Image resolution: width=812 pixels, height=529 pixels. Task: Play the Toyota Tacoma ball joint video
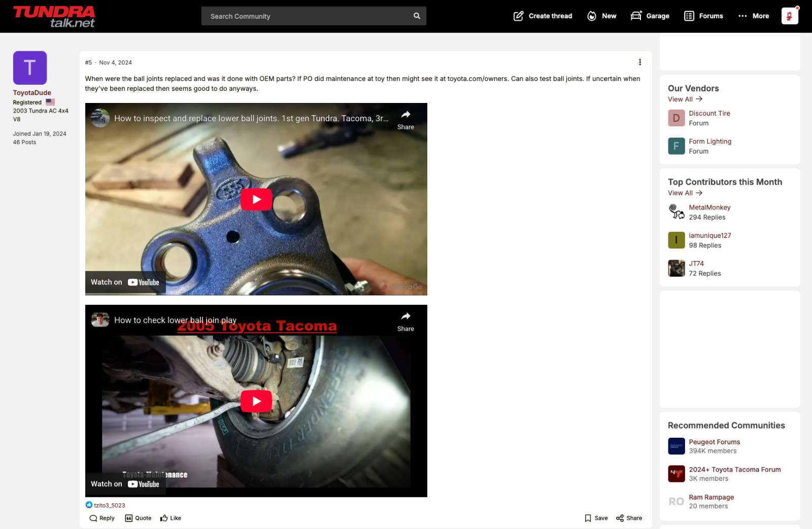tap(256, 401)
